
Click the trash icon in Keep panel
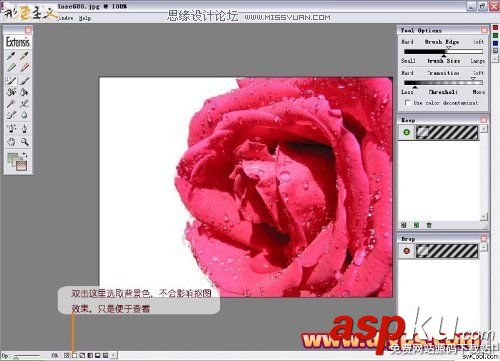pos(429,225)
